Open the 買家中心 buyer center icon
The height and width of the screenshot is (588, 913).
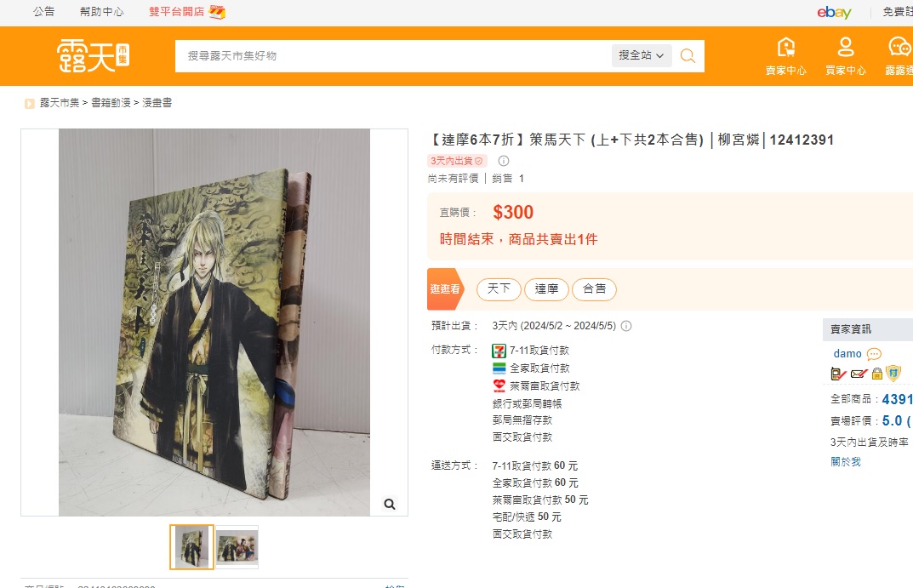846,56
